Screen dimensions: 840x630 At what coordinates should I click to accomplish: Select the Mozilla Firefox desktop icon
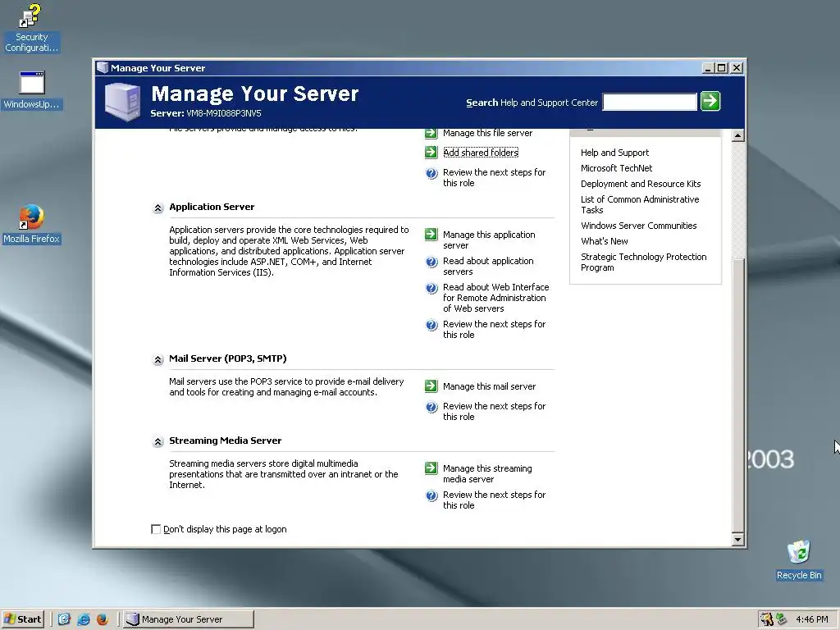[31, 224]
